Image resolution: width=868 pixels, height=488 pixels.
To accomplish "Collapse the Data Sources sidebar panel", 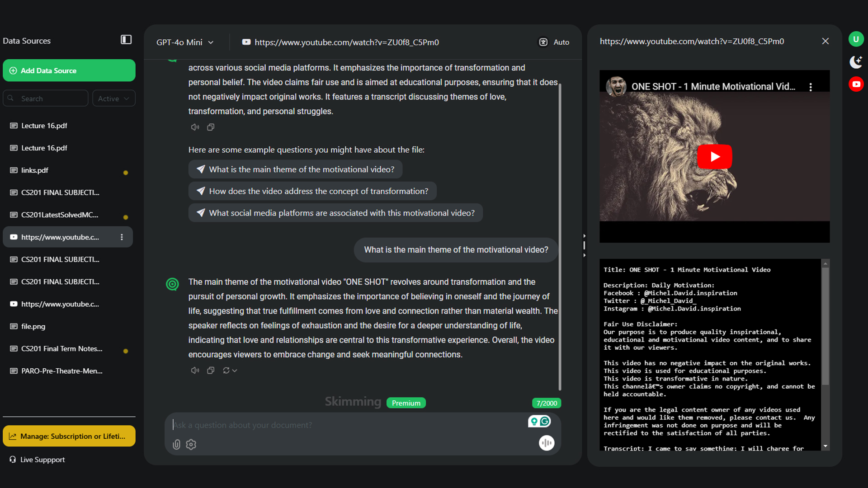I will [x=126, y=40].
